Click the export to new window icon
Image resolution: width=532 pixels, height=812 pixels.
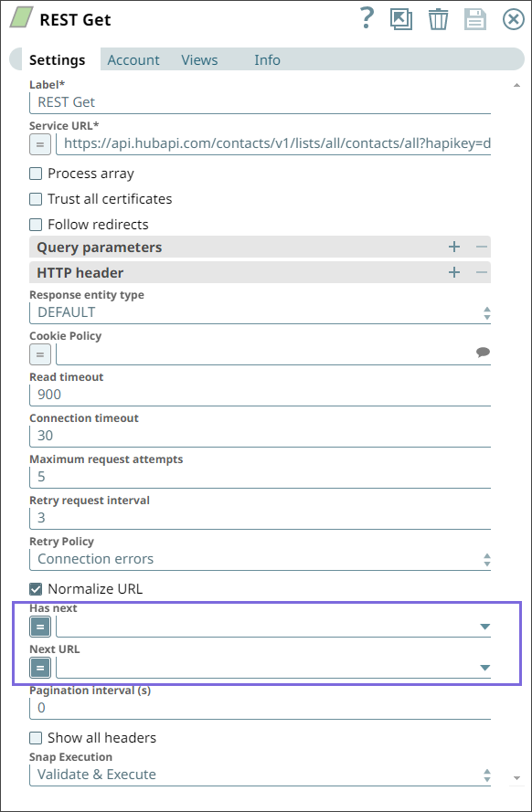401,18
